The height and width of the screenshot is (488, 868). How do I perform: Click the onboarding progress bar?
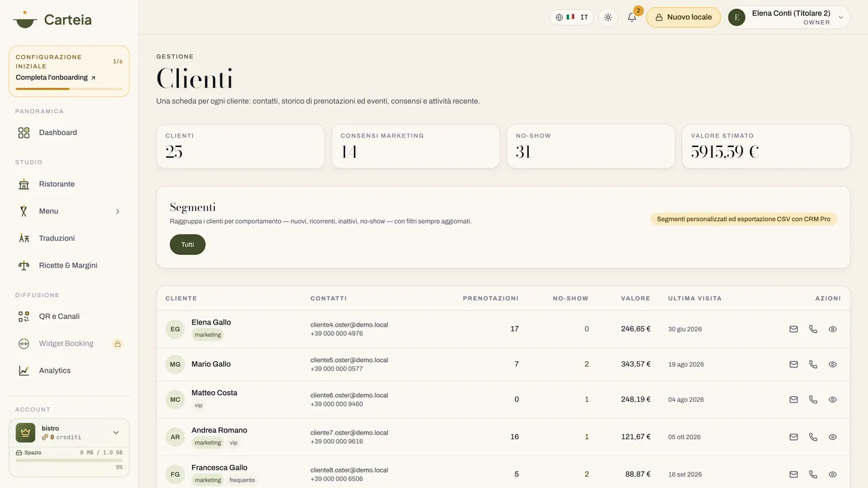(x=69, y=89)
